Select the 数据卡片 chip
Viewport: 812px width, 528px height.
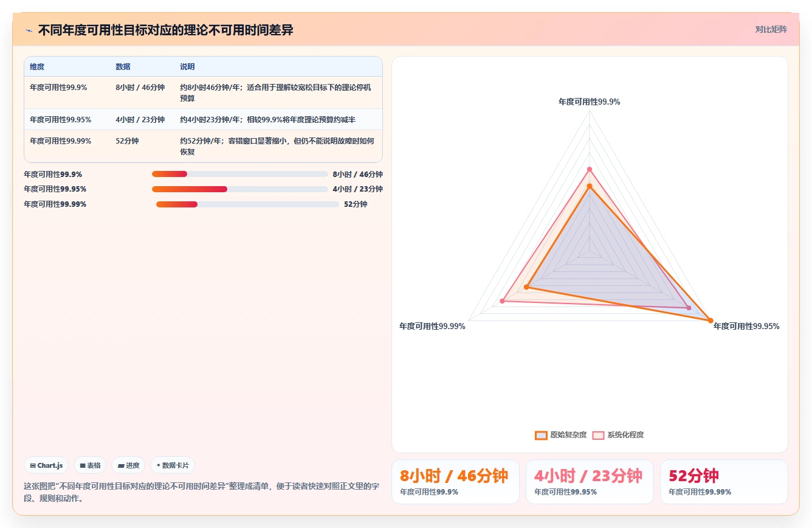coord(173,465)
